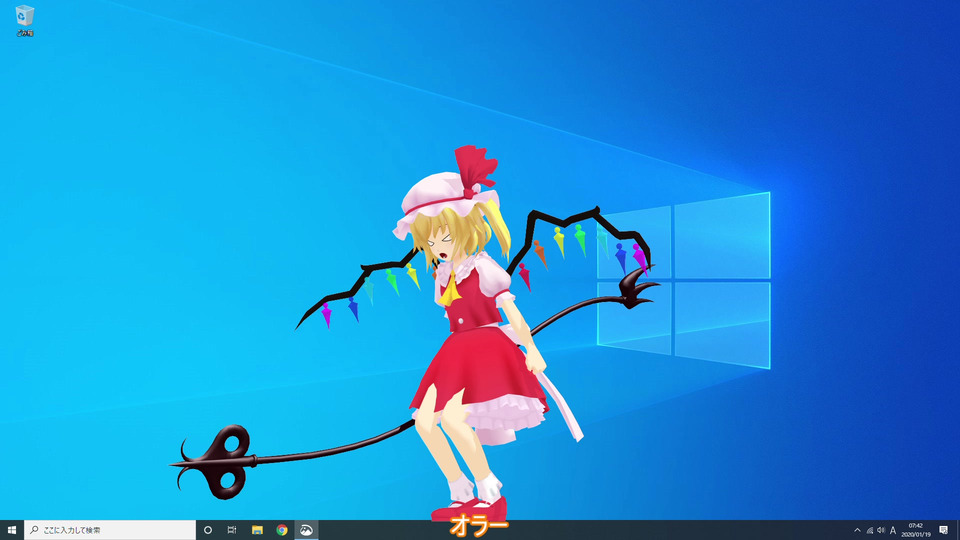Open Task View on the taskbar
This screenshot has width=960, height=540.
232,530
